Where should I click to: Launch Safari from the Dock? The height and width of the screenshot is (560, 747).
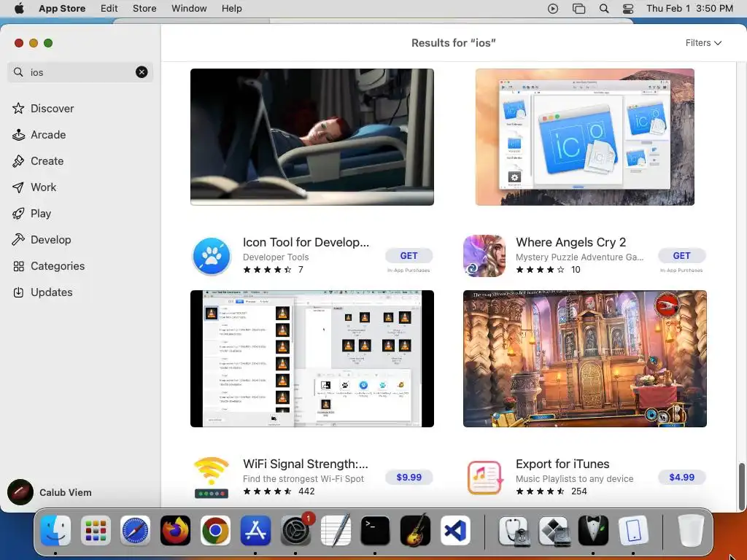135,531
